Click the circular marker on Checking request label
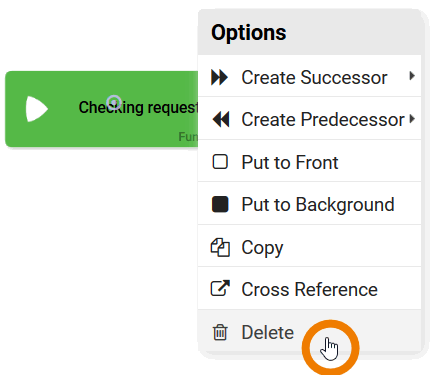This screenshot has height=375, width=444. click(114, 102)
